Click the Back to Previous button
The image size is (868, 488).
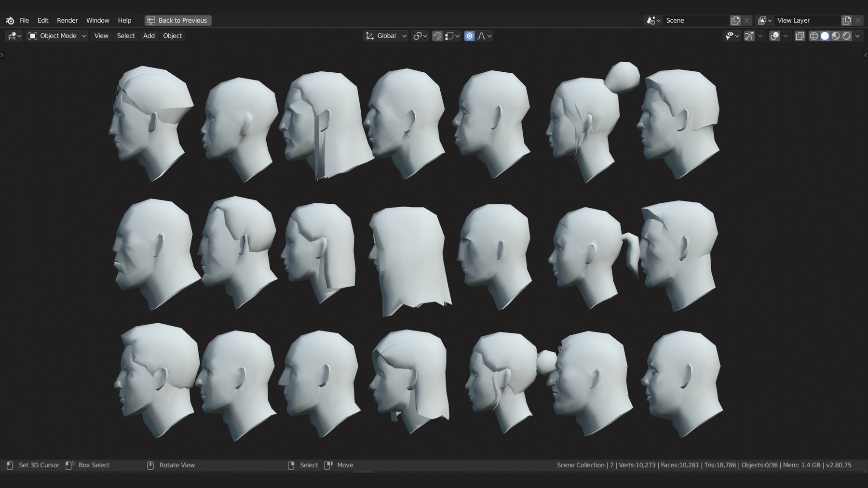[178, 20]
